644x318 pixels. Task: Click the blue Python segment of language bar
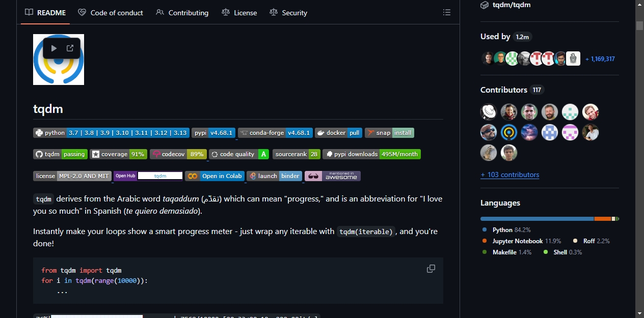pos(537,219)
